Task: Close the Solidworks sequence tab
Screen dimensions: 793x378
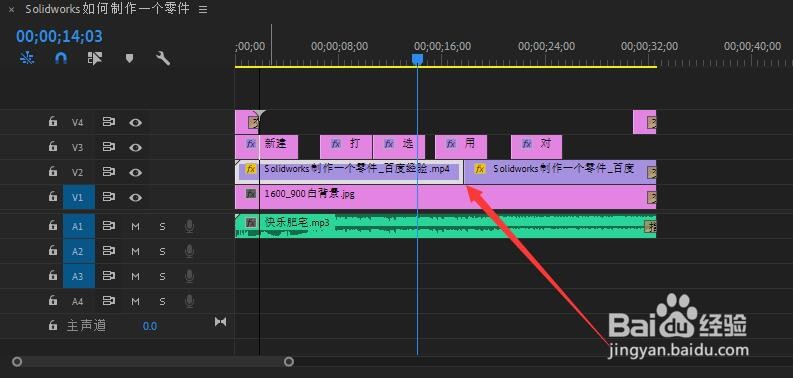Action: coord(11,10)
